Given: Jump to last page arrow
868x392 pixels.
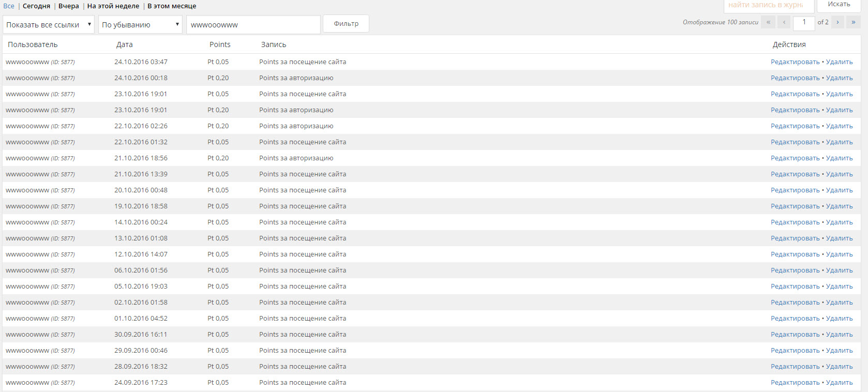Looking at the screenshot, I should click(x=853, y=22).
